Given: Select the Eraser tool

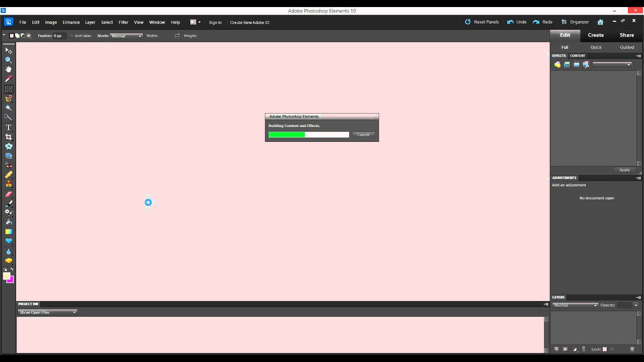Looking at the screenshot, I should (9, 194).
